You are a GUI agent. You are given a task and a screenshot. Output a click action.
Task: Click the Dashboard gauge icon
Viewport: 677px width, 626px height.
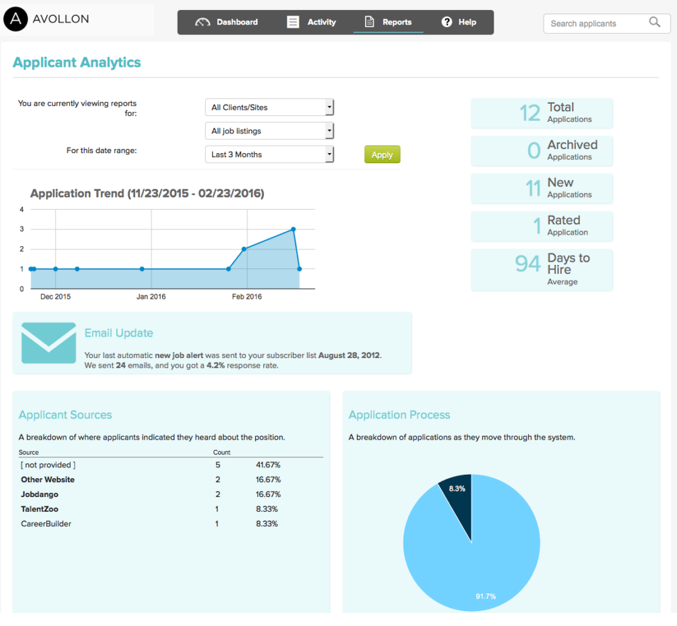coord(203,22)
